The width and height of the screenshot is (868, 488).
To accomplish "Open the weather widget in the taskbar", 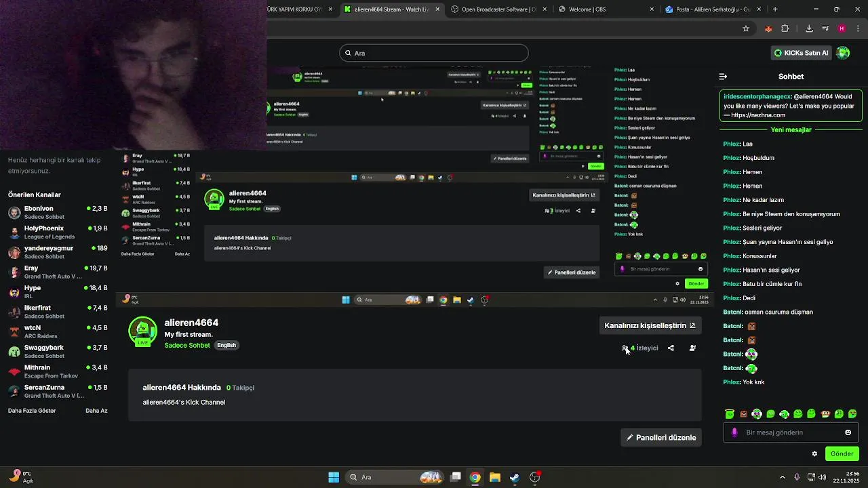I will tap(21, 476).
